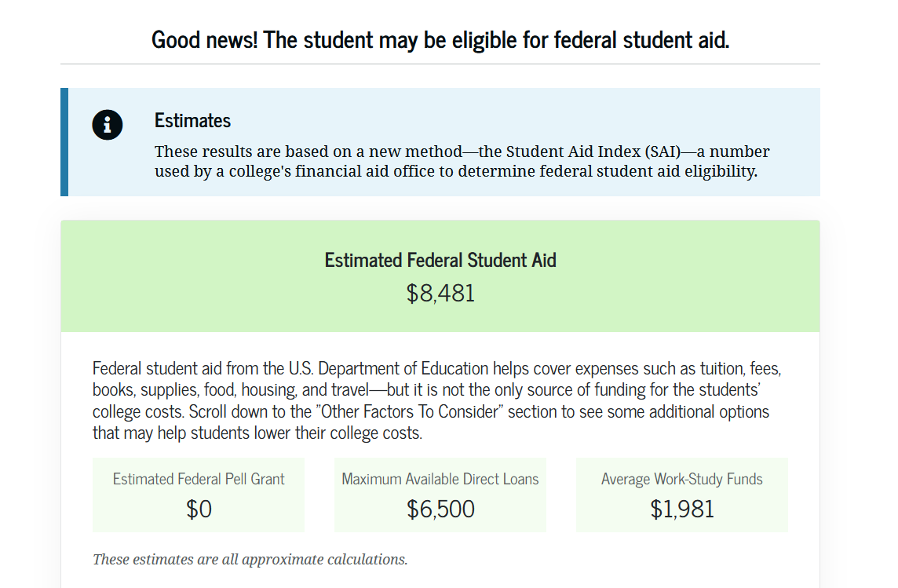Click the "Estimated Federal Student Aid" title

tap(440, 261)
